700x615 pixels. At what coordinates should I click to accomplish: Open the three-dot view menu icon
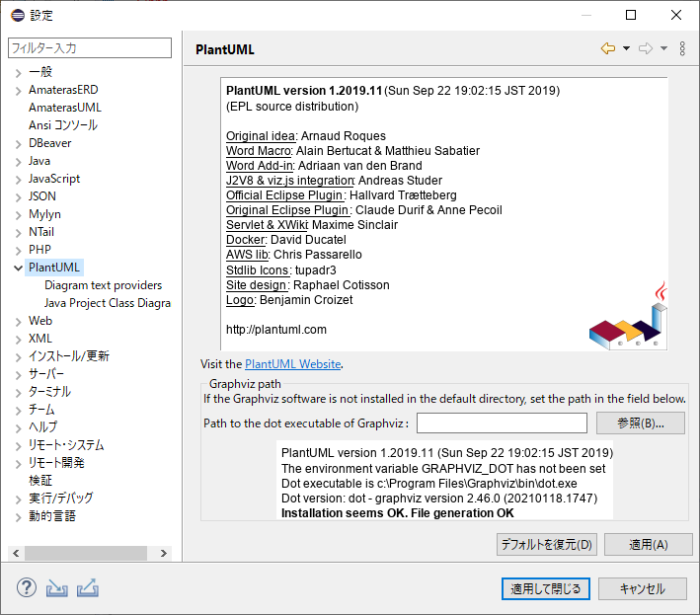(x=682, y=48)
